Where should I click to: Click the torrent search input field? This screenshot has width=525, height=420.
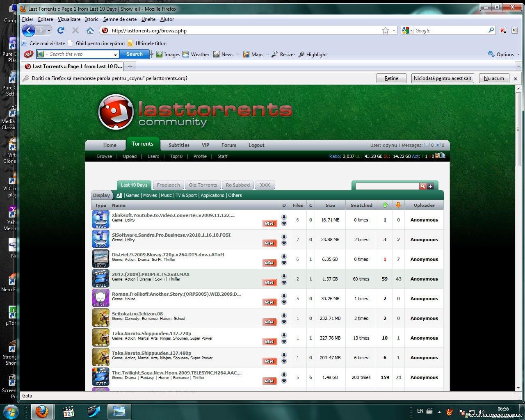tap(387, 186)
